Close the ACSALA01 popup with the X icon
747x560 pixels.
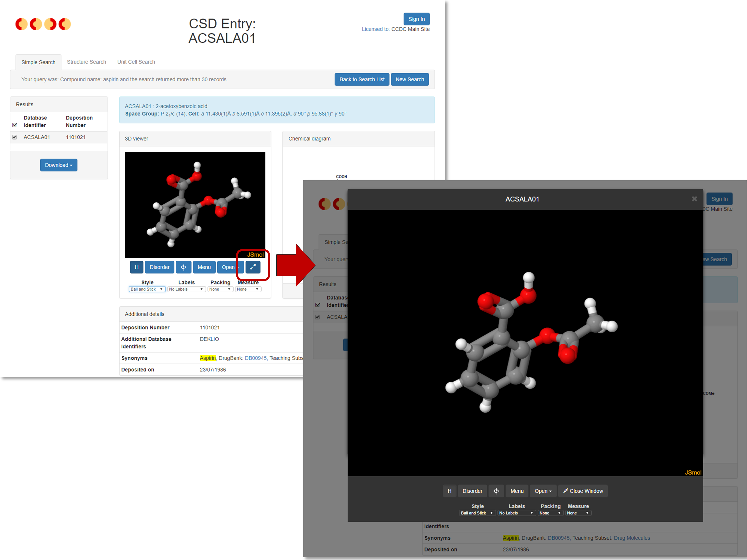(694, 199)
